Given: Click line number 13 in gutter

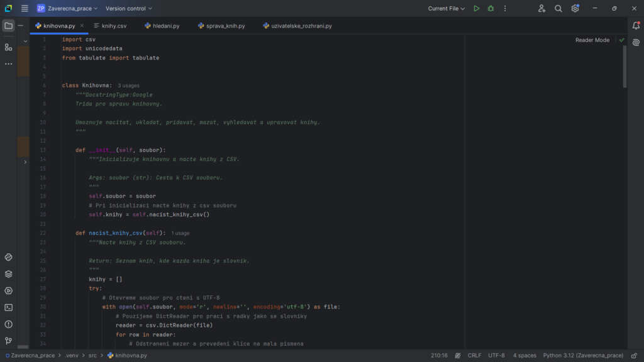Looking at the screenshot, I should [x=43, y=150].
